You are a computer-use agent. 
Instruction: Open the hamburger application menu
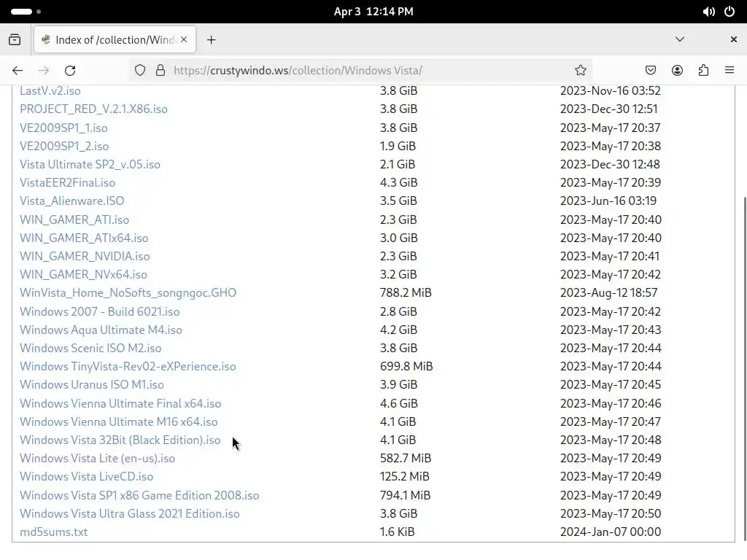point(729,71)
